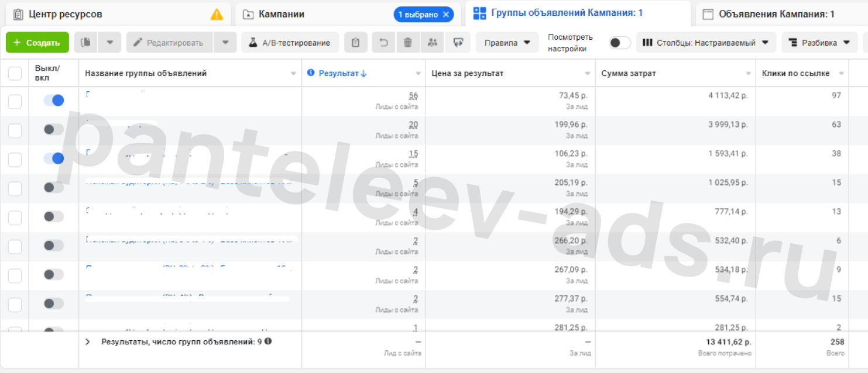
Task: Tick the select-all checkbox in table header
Action: [x=15, y=73]
